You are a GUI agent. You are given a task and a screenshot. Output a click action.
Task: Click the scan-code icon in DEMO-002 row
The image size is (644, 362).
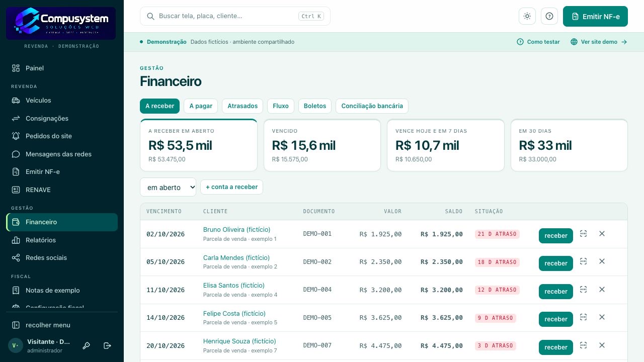pyautogui.click(x=583, y=261)
